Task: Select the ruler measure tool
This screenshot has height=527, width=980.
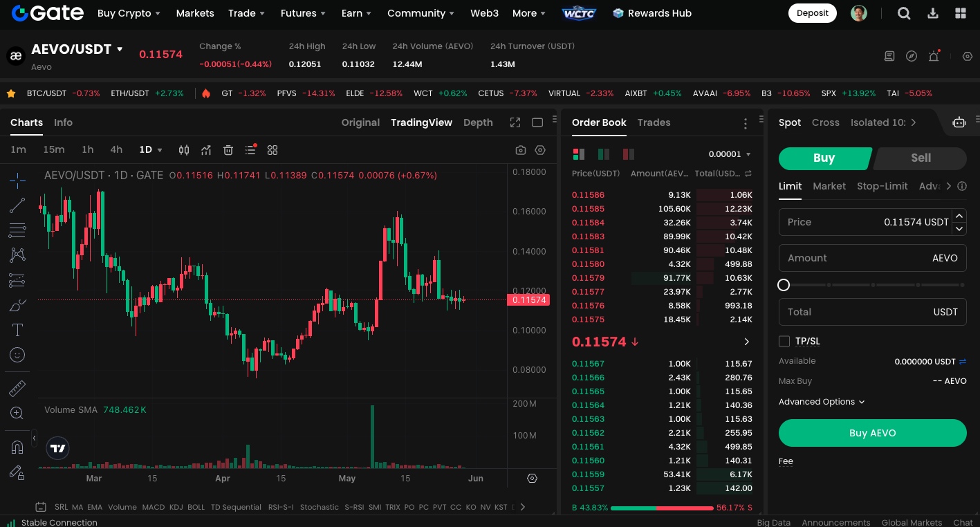Action: click(x=17, y=388)
